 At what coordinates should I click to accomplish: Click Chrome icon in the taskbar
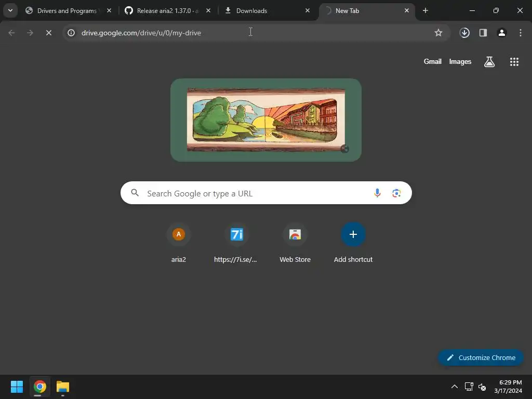[x=39, y=387]
